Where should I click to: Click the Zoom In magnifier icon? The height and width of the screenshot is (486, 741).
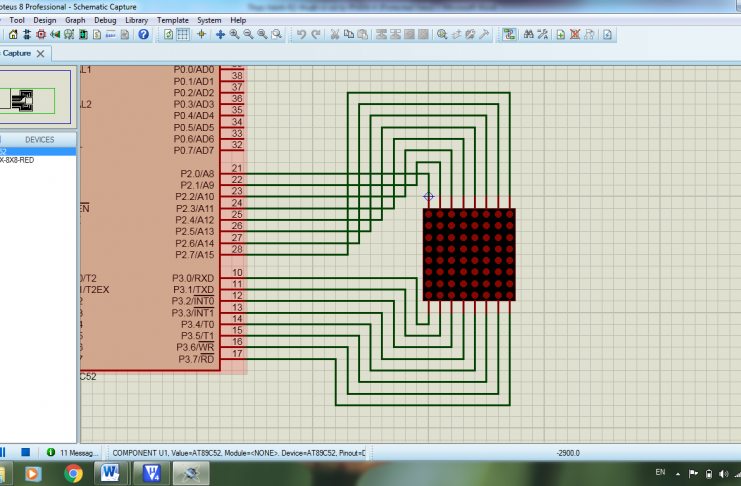[234, 35]
